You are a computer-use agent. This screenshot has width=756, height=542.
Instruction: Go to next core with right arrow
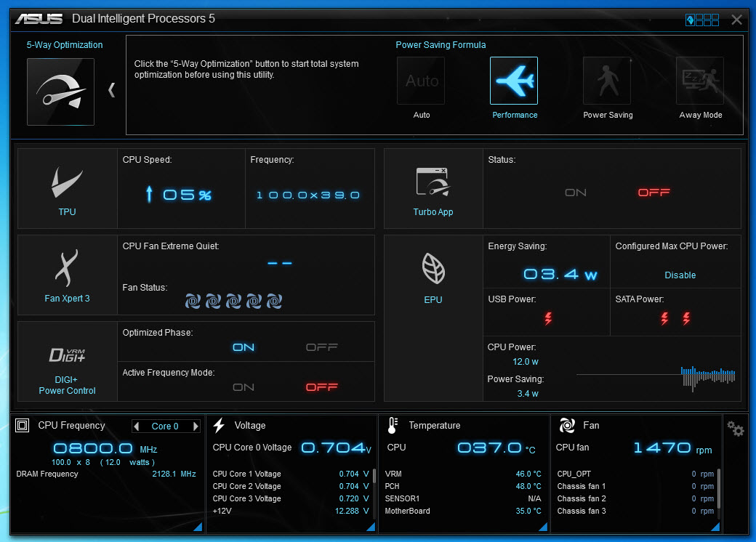tap(196, 426)
